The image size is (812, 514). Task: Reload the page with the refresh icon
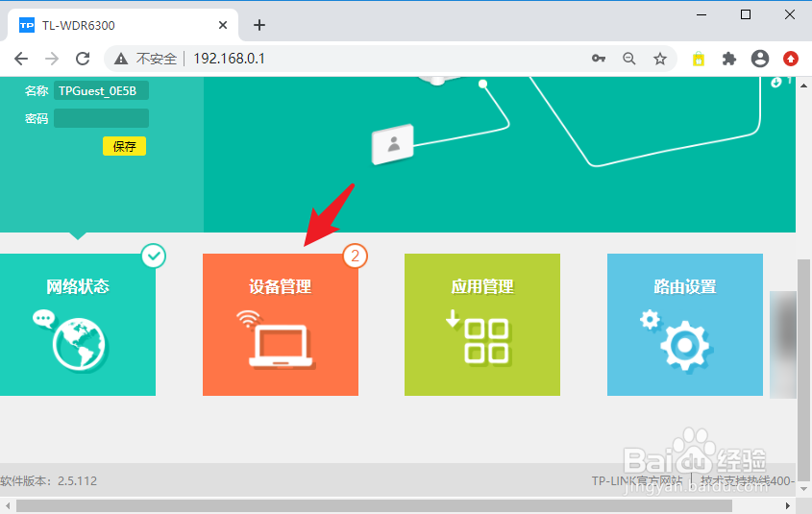coord(83,59)
